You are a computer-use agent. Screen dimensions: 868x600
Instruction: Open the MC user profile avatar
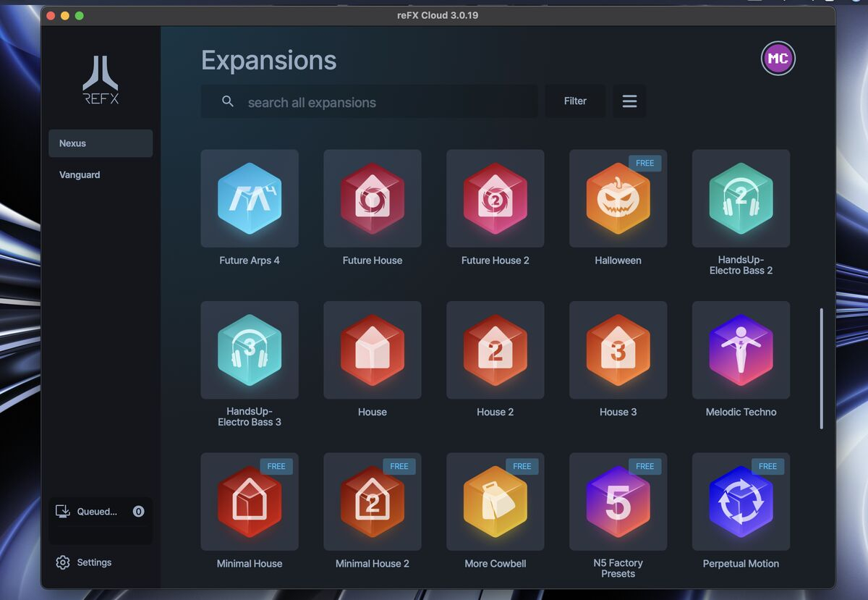click(x=778, y=59)
